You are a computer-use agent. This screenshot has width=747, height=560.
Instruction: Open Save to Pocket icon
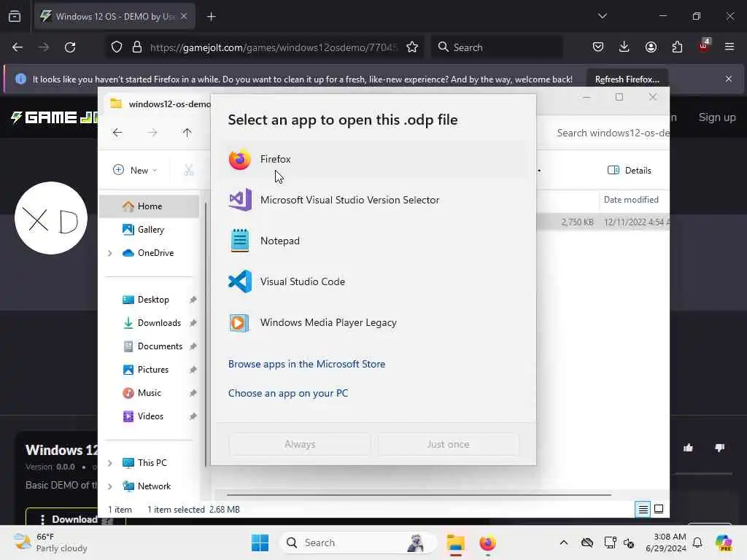(598, 47)
